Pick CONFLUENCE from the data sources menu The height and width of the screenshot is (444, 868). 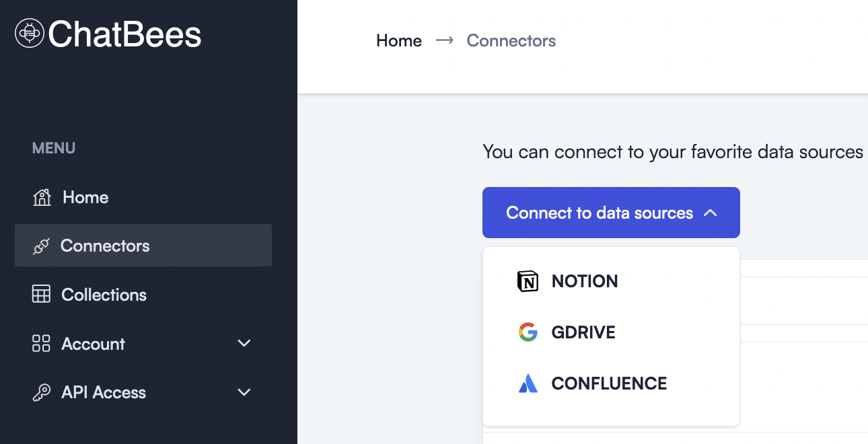point(609,383)
